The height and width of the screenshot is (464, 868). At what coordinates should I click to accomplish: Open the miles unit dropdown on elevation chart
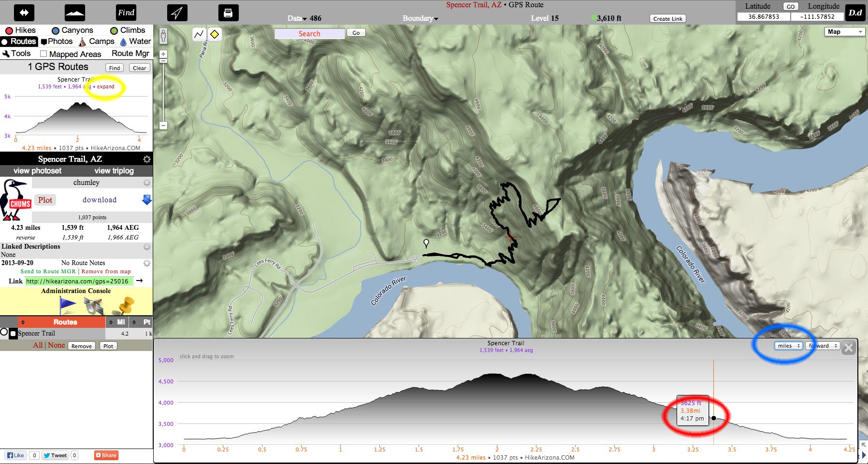(788, 346)
